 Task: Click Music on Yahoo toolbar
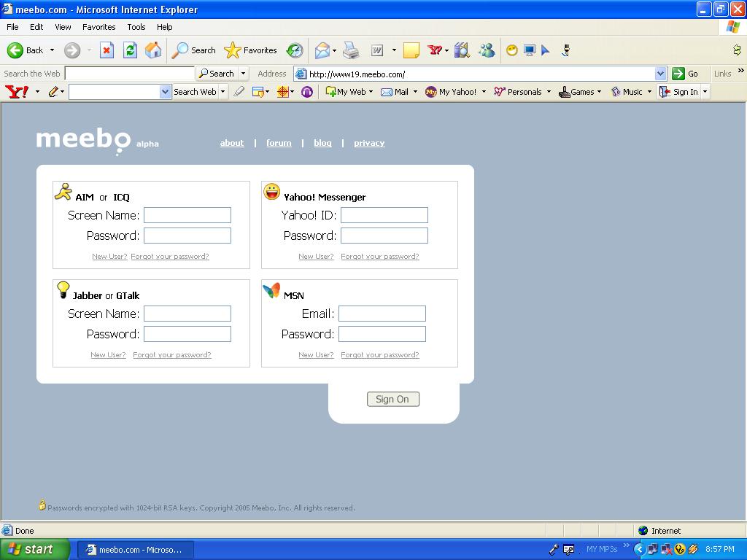point(627,91)
